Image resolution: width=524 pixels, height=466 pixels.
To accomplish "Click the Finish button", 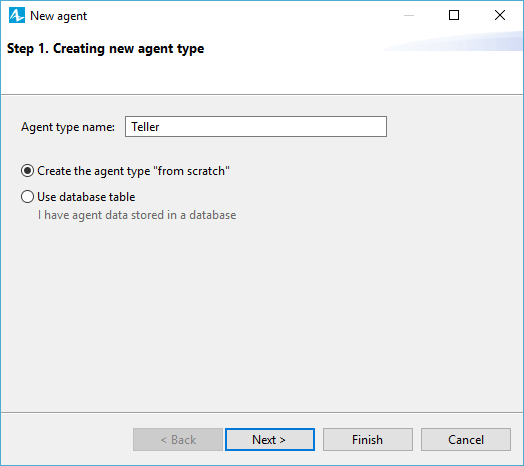I will coord(368,440).
